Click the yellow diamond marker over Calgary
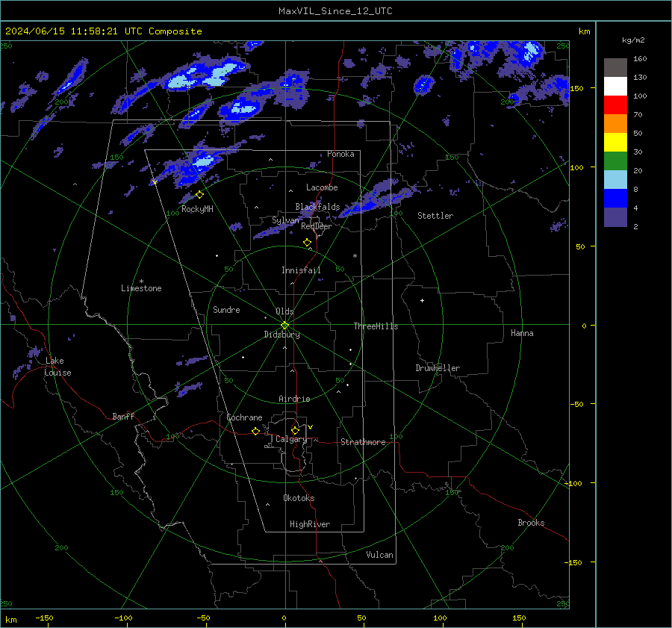Viewport: 672px width, 628px height. coord(295,430)
